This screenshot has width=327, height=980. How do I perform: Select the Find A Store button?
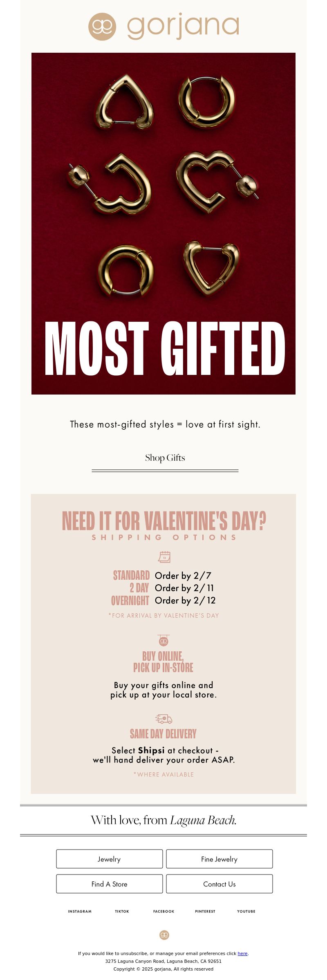(110, 884)
